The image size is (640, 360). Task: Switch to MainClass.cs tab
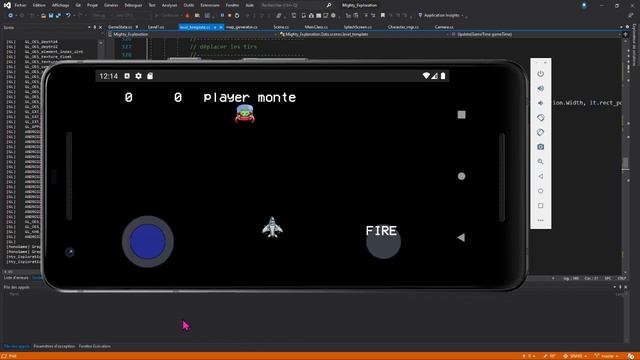(316, 27)
